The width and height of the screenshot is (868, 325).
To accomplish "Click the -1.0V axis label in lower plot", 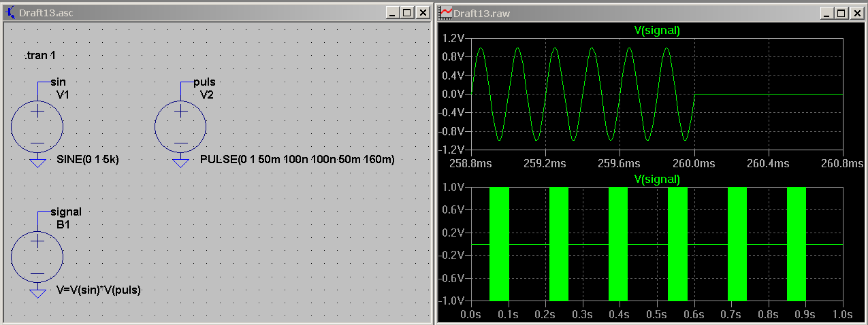I will (452, 301).
